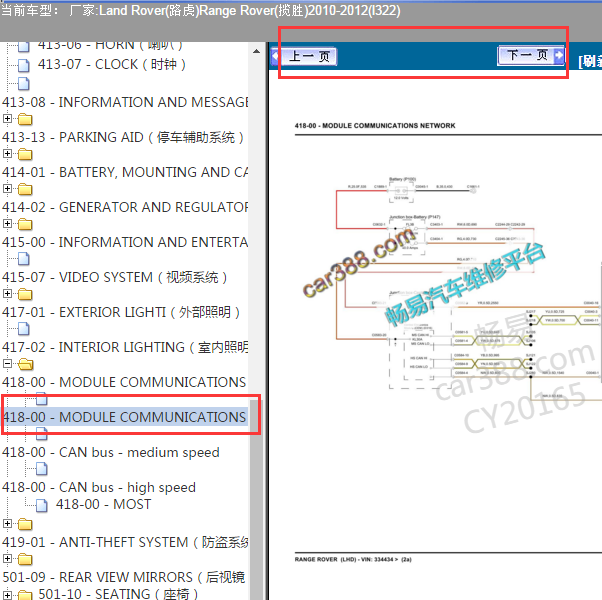The width and height of the screenshot is (602, 600).
Task: Expand the 419-01 ANTI-THEFT SYSTEM folder
Action: click(7, 524)
